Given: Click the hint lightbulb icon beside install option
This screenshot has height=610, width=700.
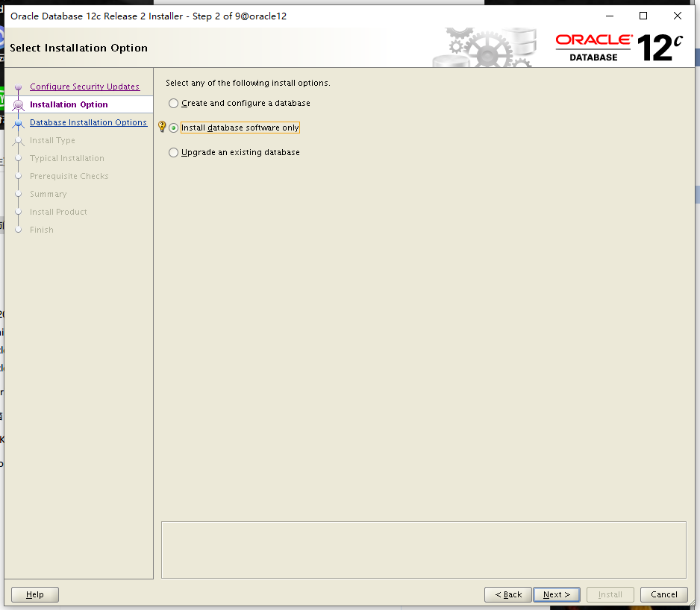Looking at the screenshot, I should pyautogui.click(x=162, y=128).
